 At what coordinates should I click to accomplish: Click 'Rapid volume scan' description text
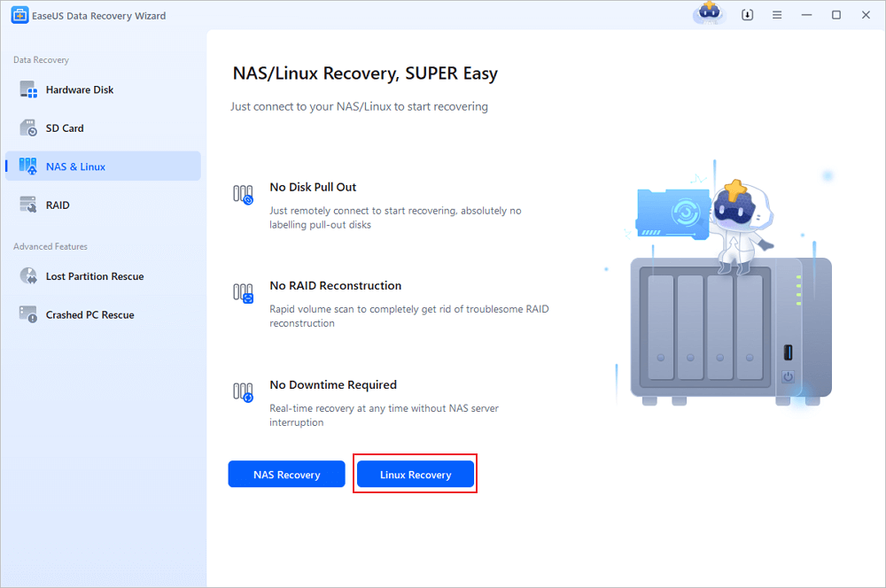409,316
